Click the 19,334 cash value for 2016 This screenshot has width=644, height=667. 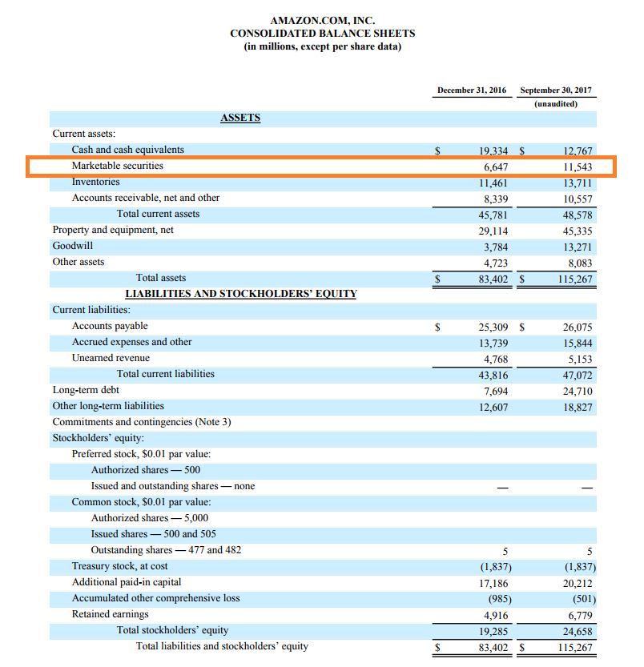pyautogui.click(x=493, y=151)
